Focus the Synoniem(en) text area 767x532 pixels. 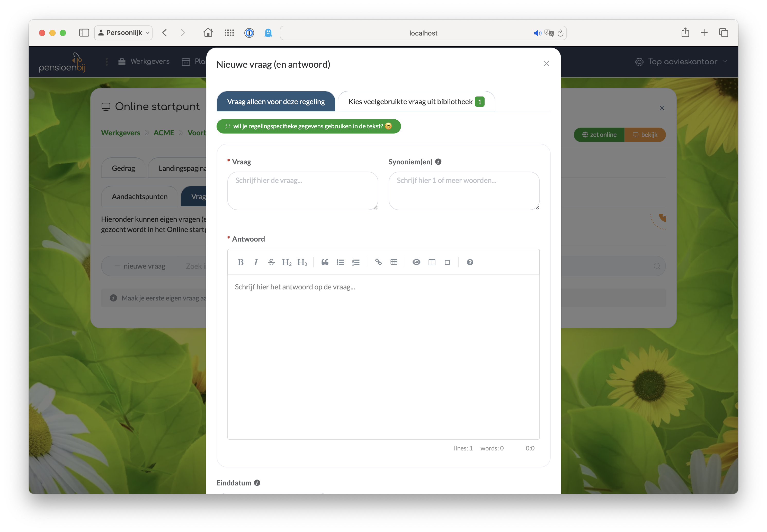464,191
